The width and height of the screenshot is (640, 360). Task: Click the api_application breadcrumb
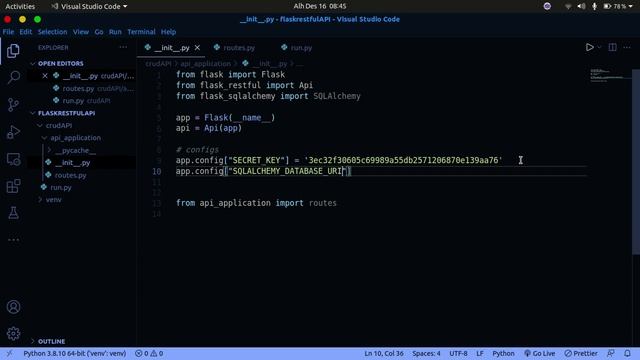[205, 64]
